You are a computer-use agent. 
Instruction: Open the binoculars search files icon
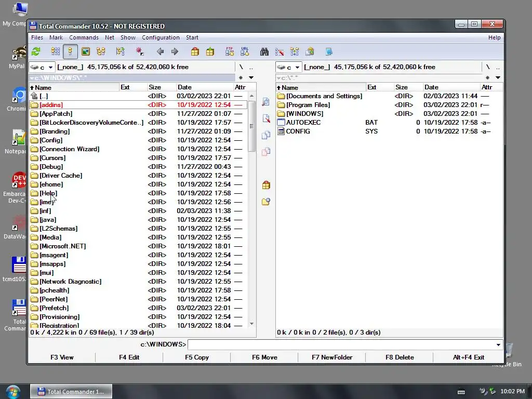click(264, 51)
